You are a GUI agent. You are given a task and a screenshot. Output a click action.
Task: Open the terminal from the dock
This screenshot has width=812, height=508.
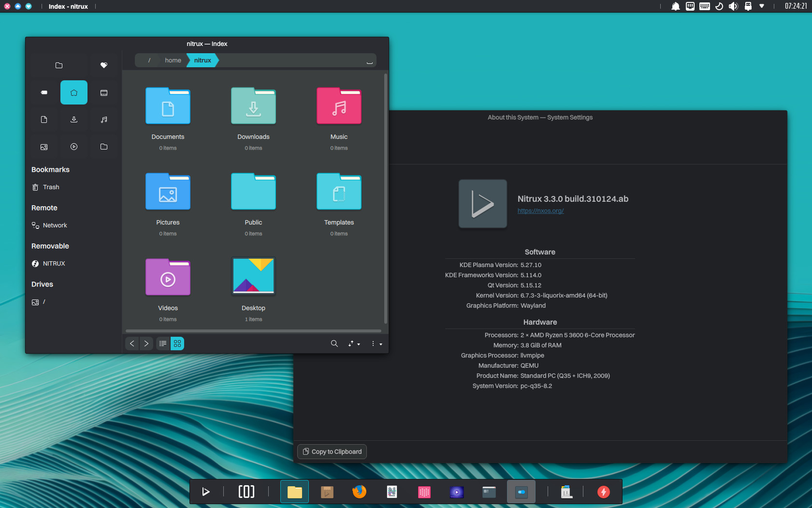pos(489,492)
